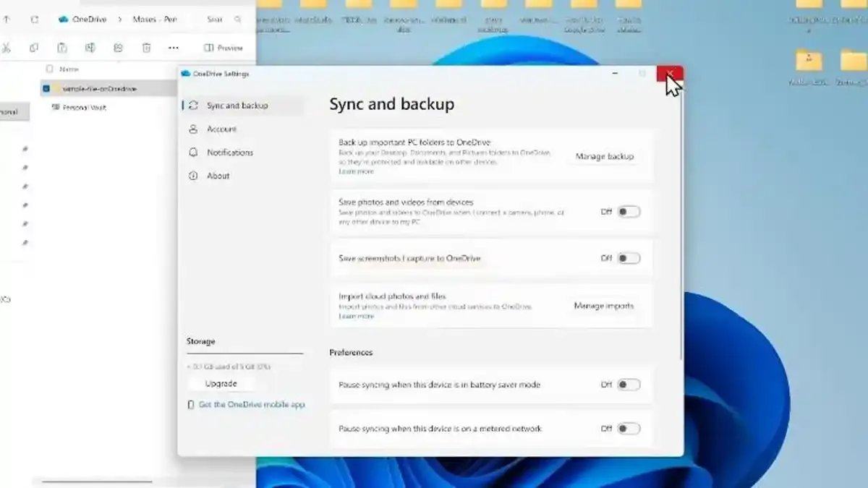Click the OneDrive breadcrumb in address bar
The height and width of the screenshot is (488, 868).
click(x=89, y=20)
